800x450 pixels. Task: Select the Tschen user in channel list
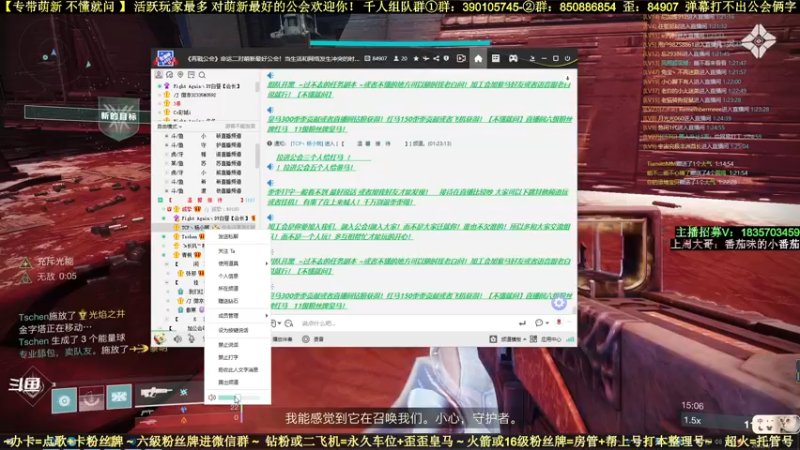[190, 237]
